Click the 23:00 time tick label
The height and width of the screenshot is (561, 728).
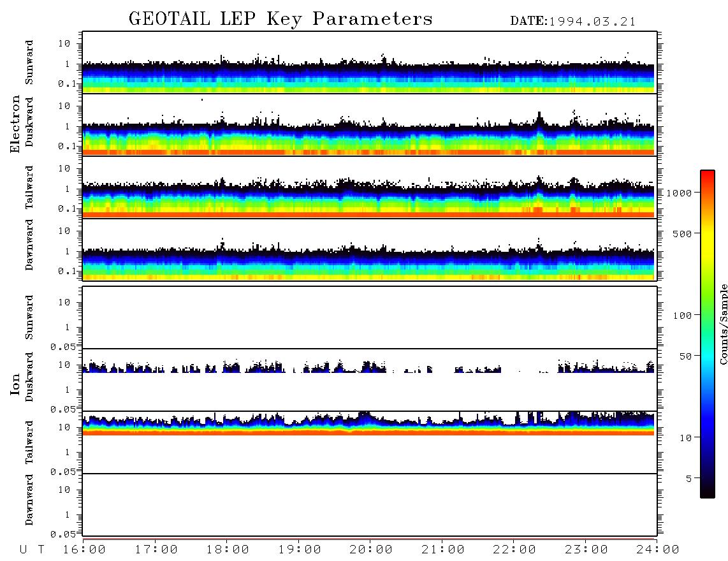point(586,550)
